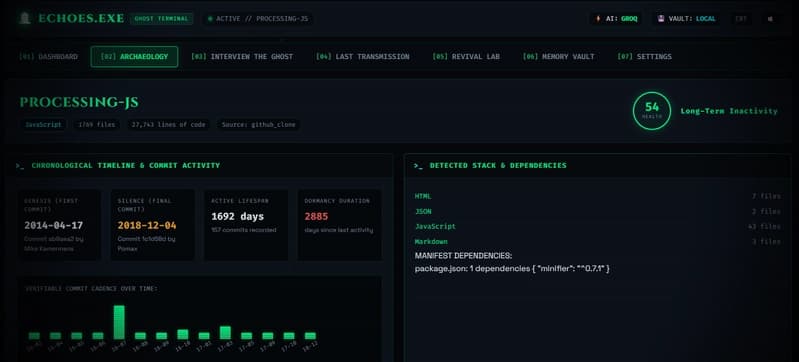Viewport: 799px width, 362px height.
Task: Click the ECHOES.EXE title text
Action: [x=81, y=19]
